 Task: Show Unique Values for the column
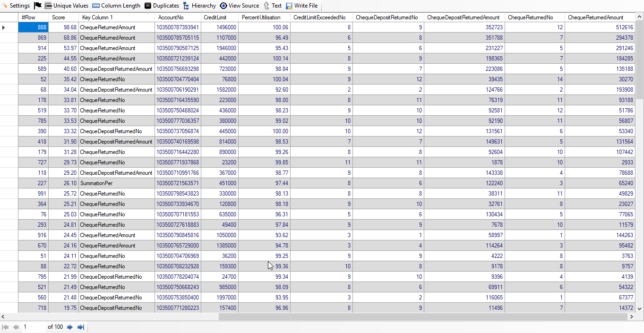tap(66, 6)
